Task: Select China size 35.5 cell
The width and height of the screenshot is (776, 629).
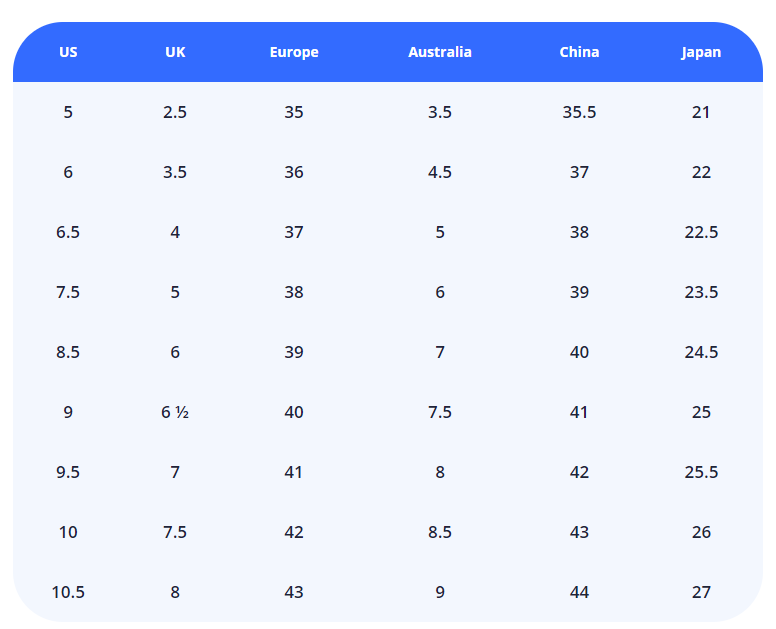Action: tap(579, 112)
